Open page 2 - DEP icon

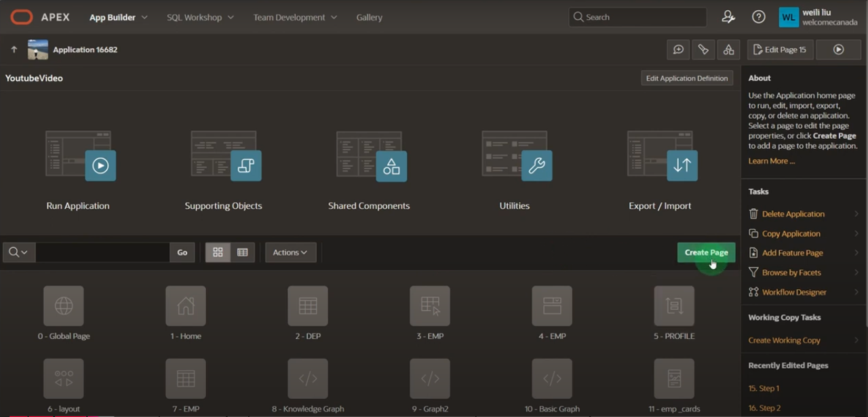pyautogui.click(x=308, y=306)
